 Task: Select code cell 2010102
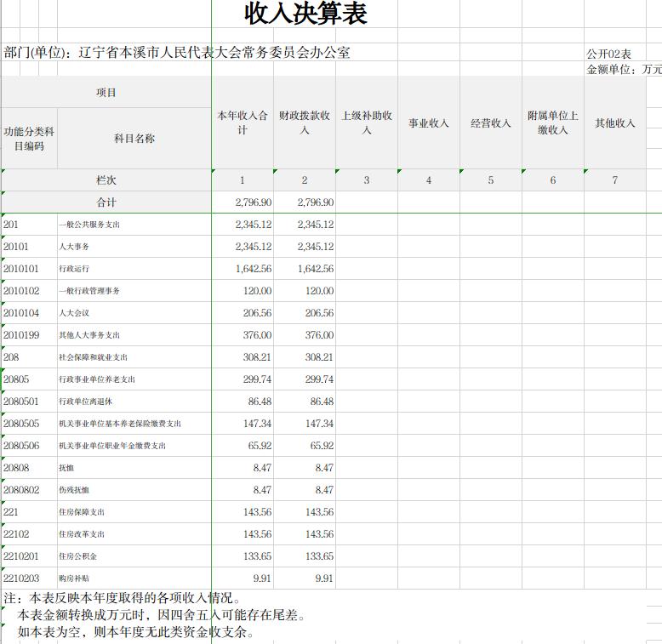[29, 291]
